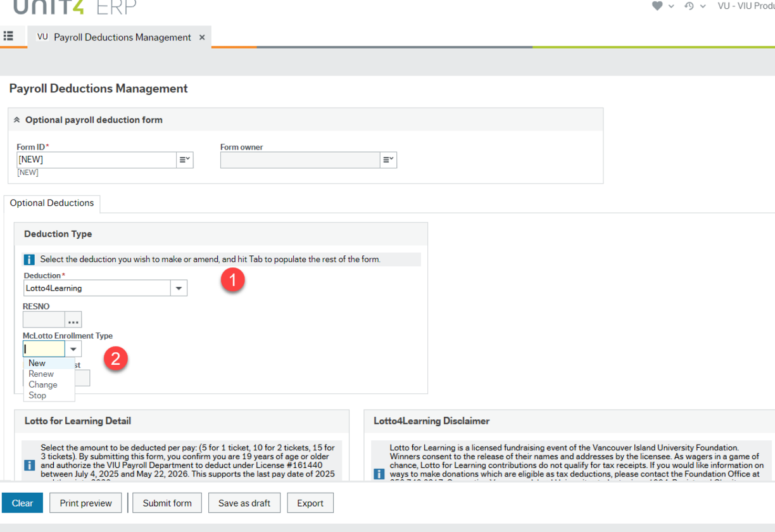The width and height of the screenshot is (775, 532).
Task: Click the Deduction field showing Lotto4Learning
Action: (97, 288)
